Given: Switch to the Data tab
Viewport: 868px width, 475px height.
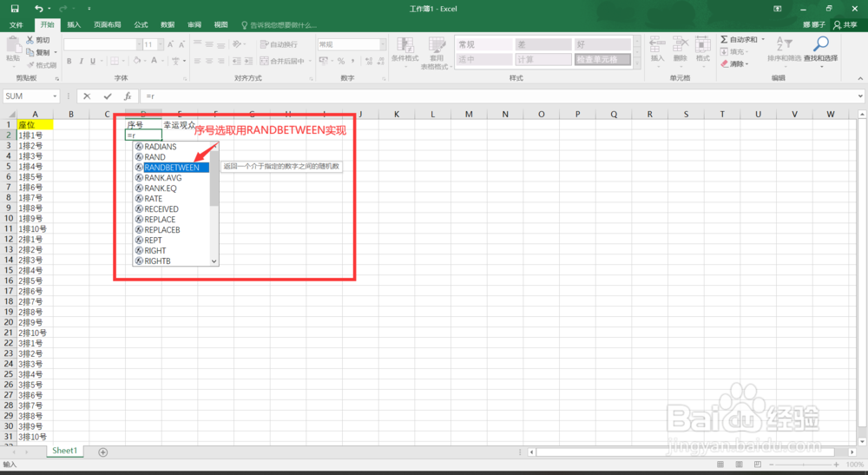Looking at the screenshot, I should pos(168,25).
